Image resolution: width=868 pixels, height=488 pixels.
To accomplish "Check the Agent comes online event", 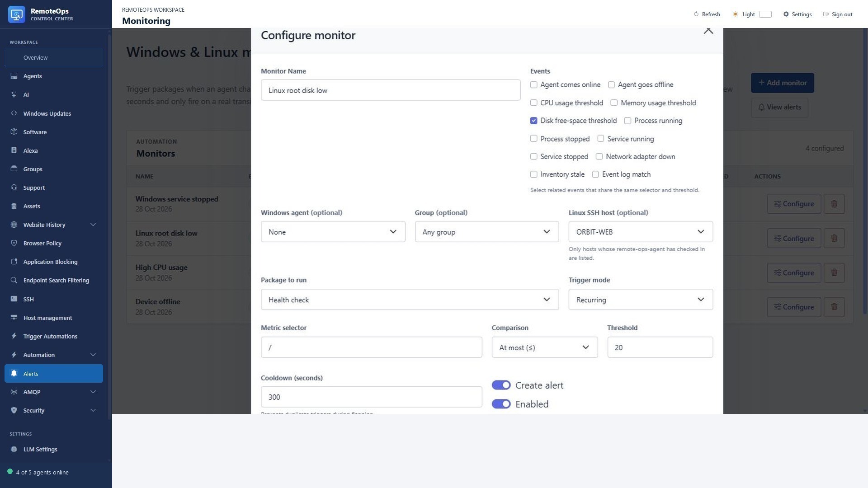I will coord(534,84).
